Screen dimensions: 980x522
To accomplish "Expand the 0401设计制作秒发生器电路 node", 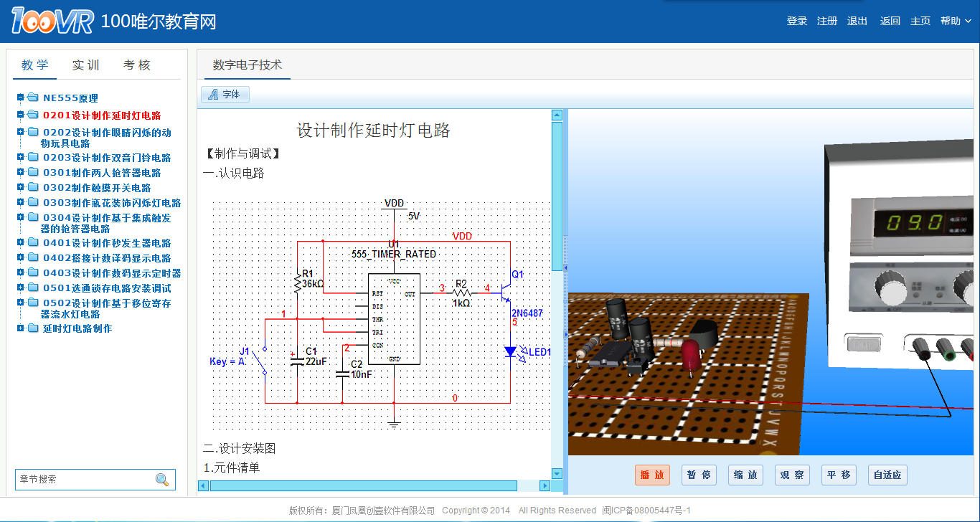I will click(x=21, y=242).
